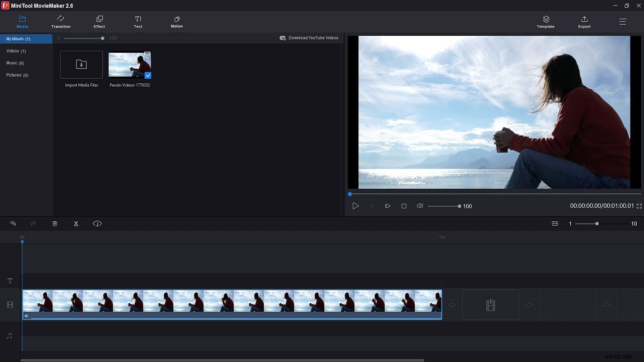Mute the clip audio on timeline
This screenshot has height=362, width=644.
[26, 316]
